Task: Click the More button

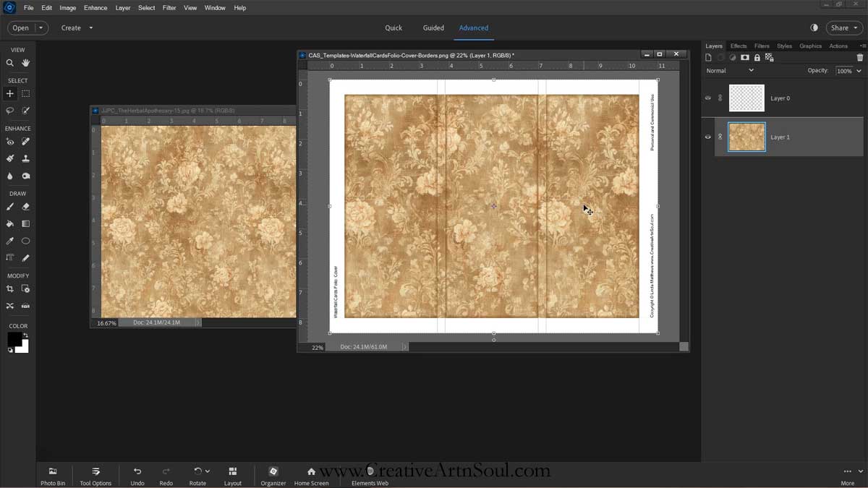Action: (848, 476)
